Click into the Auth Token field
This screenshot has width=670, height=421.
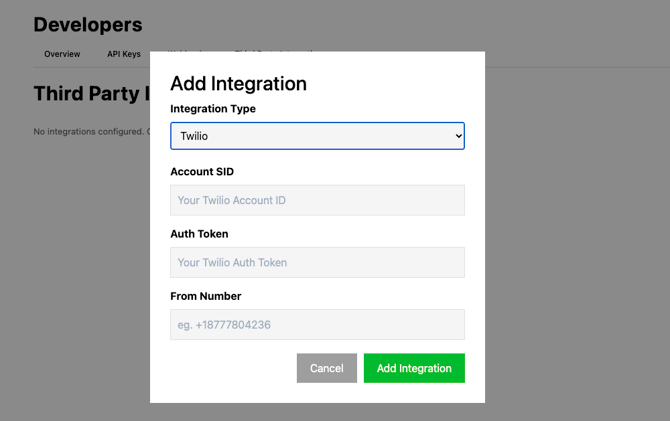pyautogui.click(x=317, y=262)
